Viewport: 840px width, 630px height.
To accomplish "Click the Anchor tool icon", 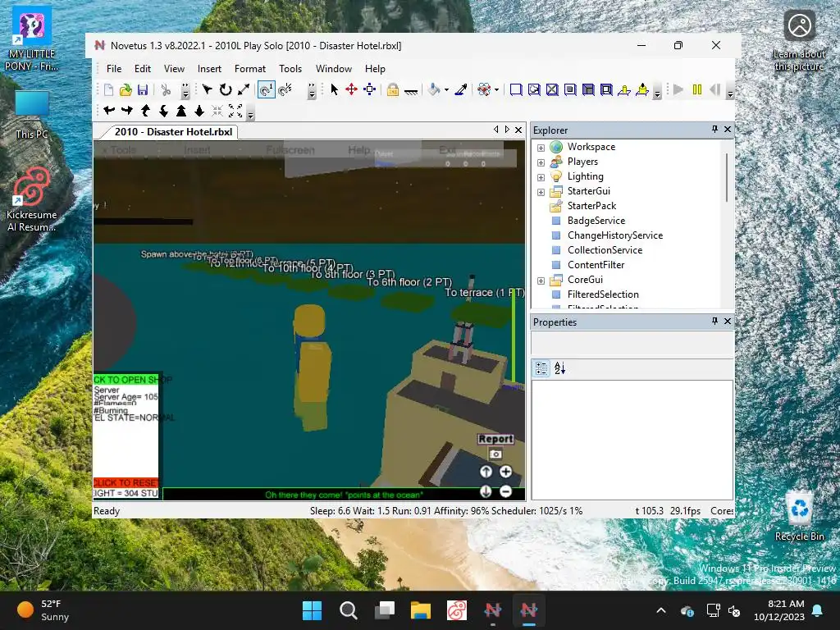I will (x=411, y=91).
